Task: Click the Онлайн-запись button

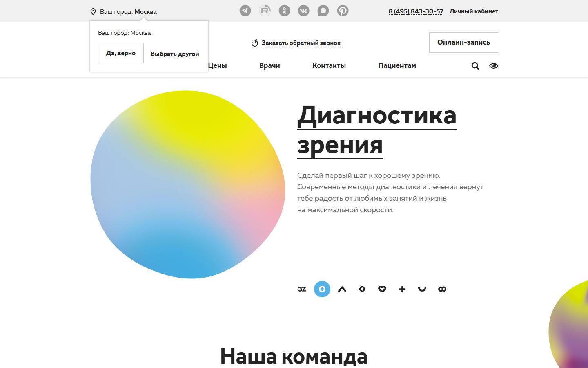Action: coord(463,43)
